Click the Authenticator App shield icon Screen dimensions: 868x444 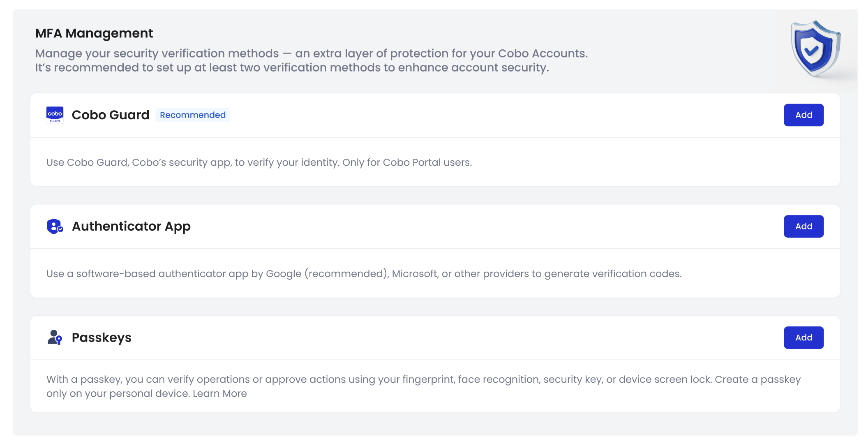55,227
